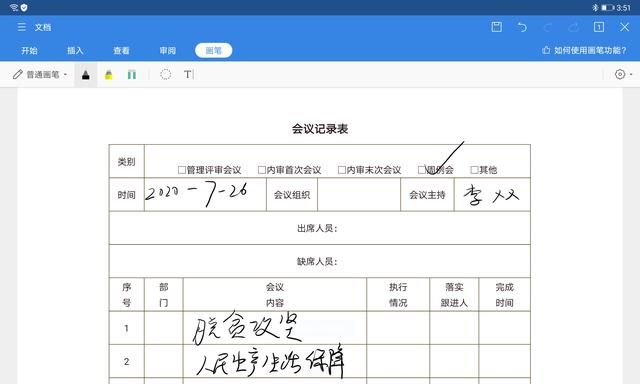Select the green marker pen
Image resolution: width=640 pixels, height=384 pixels.
click(131, 75)
